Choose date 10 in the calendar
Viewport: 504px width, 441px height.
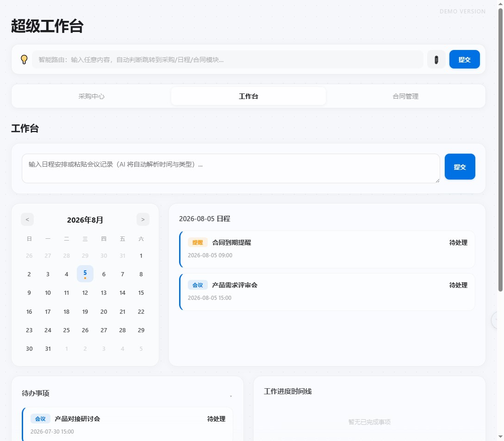coord(48,293)
